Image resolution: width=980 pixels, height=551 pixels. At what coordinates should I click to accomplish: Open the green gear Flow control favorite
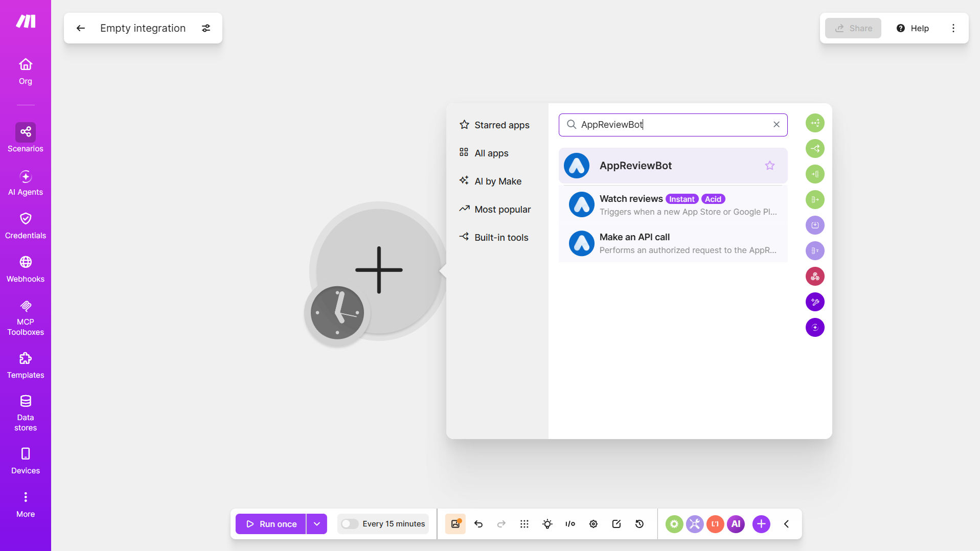coord(674,524)
